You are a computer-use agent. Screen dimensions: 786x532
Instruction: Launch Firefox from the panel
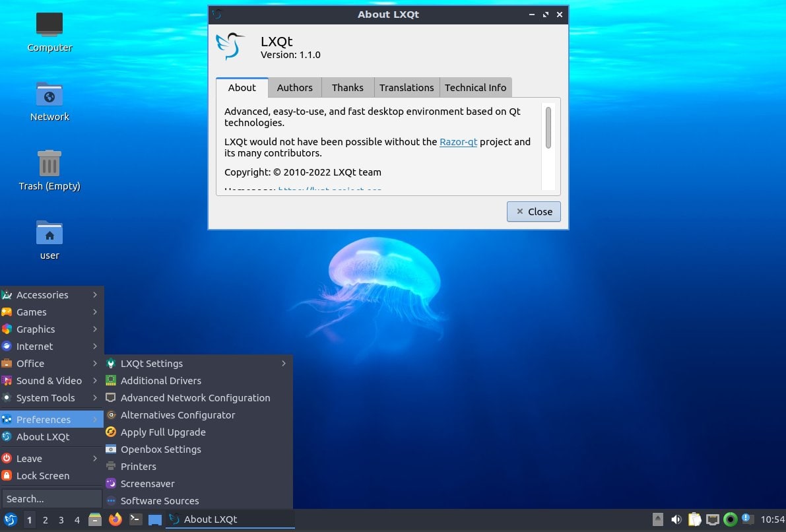(115, 519)
